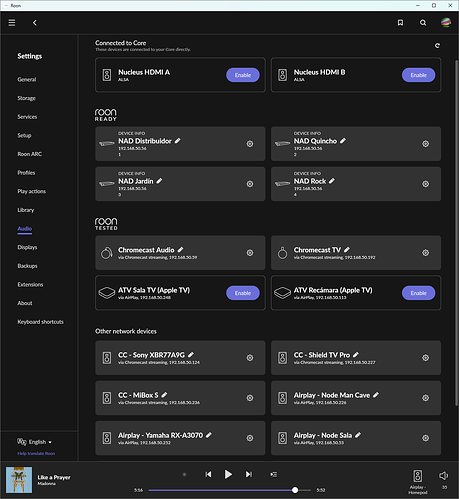Open Roon ARC settings section
459x499 pixels.
tap(30, 154)
